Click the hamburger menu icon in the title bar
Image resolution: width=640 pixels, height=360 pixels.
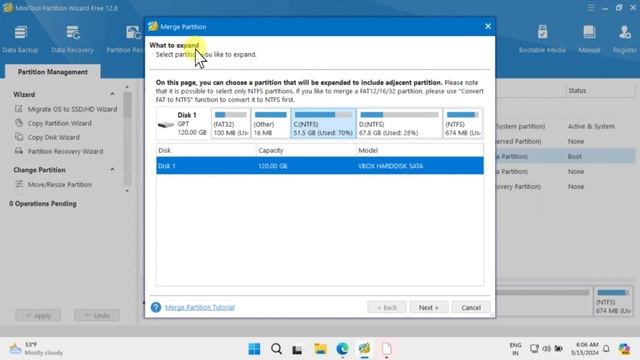[591, 8]
